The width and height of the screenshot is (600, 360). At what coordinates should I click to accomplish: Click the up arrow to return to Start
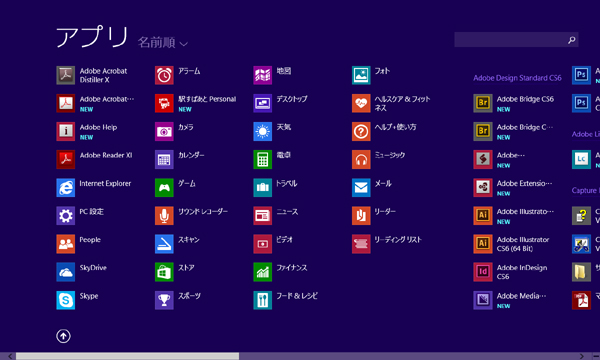point(64,336)
